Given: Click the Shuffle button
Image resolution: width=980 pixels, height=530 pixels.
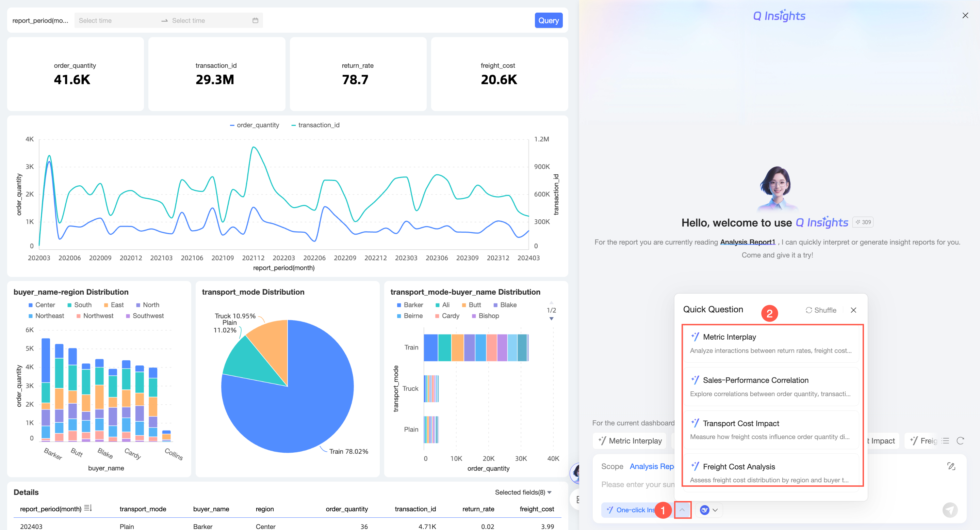Looking at the screenshot, I should pos(821,310).
